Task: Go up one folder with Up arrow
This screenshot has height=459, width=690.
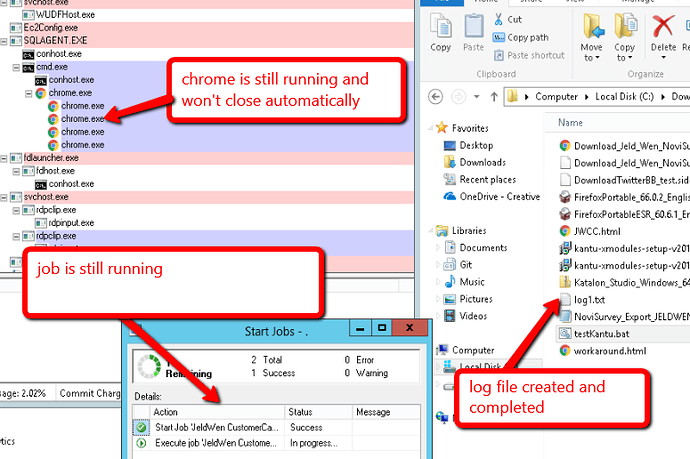Action: 494,96
